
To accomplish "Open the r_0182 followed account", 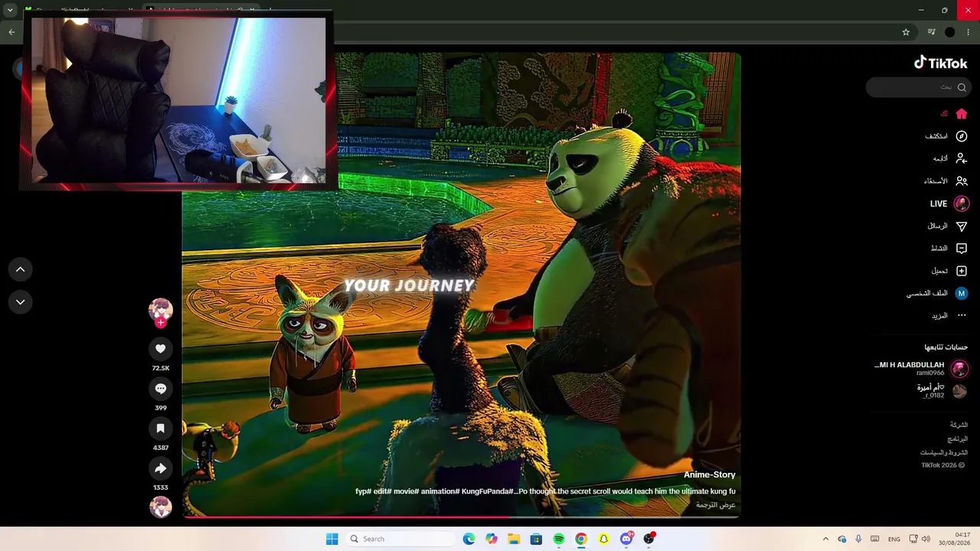I will coord(941,391).
